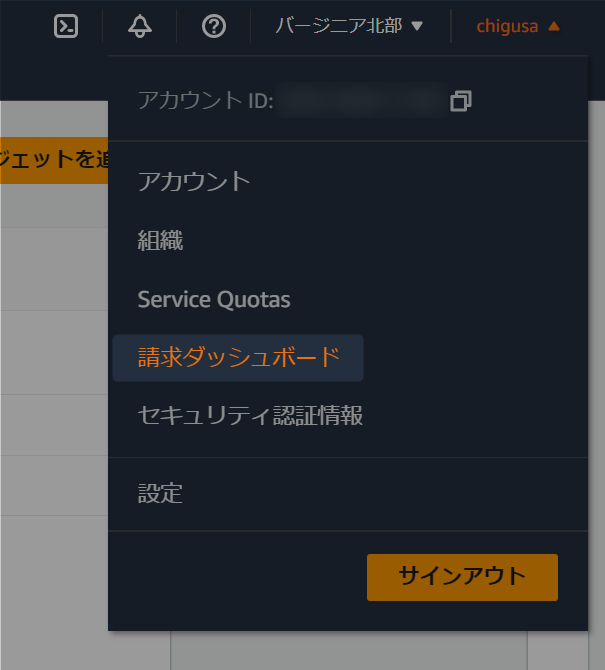Open the CloudShell terminal icon
This screenshot has width=605, height=670.
pyautogui.click(x=66, y=26)
